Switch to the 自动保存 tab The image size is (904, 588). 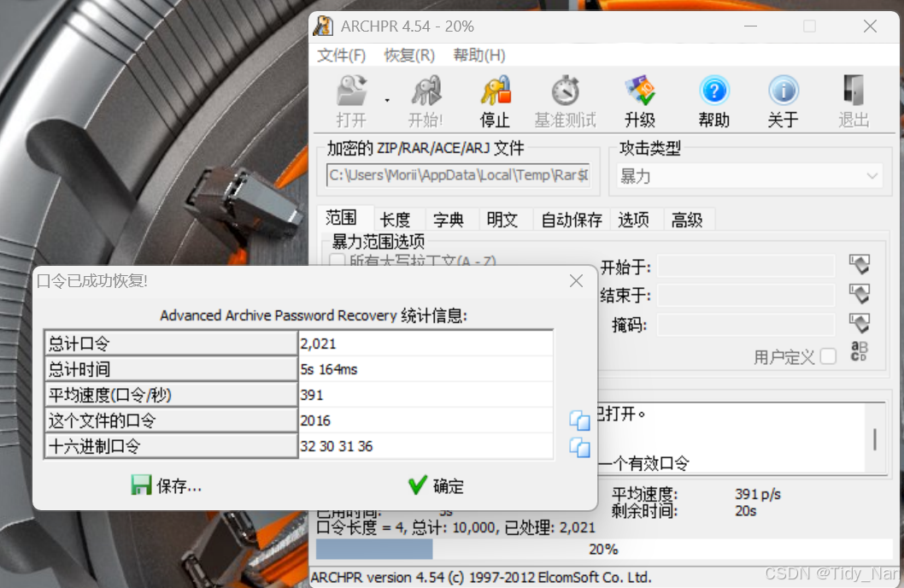click(x=572, y=220)
